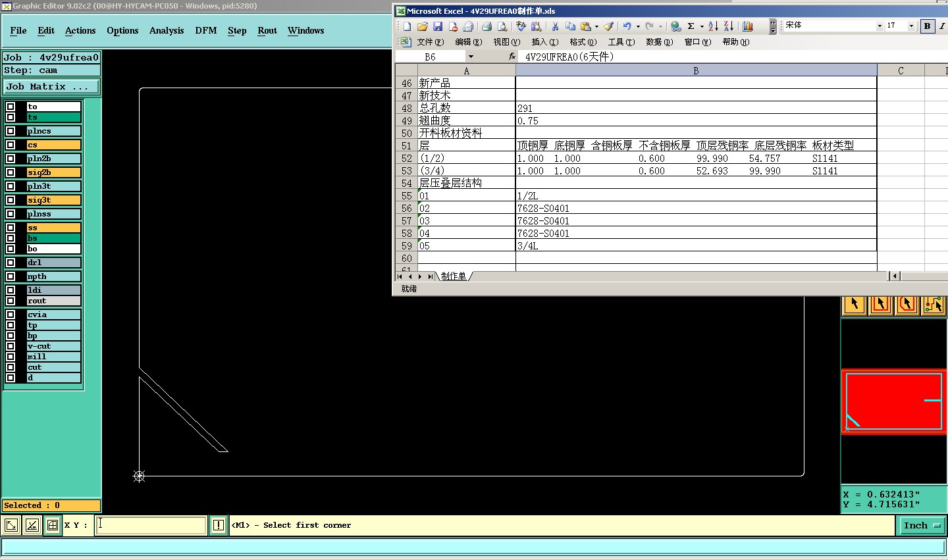Toggle display box of layer 'v-cut'
This screenshot has width=948, height=560.
click(x=11, y=346)
